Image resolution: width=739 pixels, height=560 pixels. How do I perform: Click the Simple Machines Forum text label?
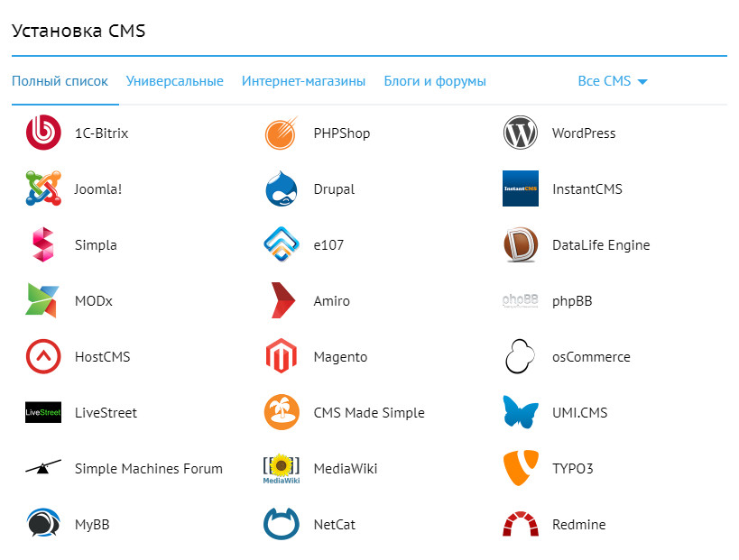[x=149, y=469]
